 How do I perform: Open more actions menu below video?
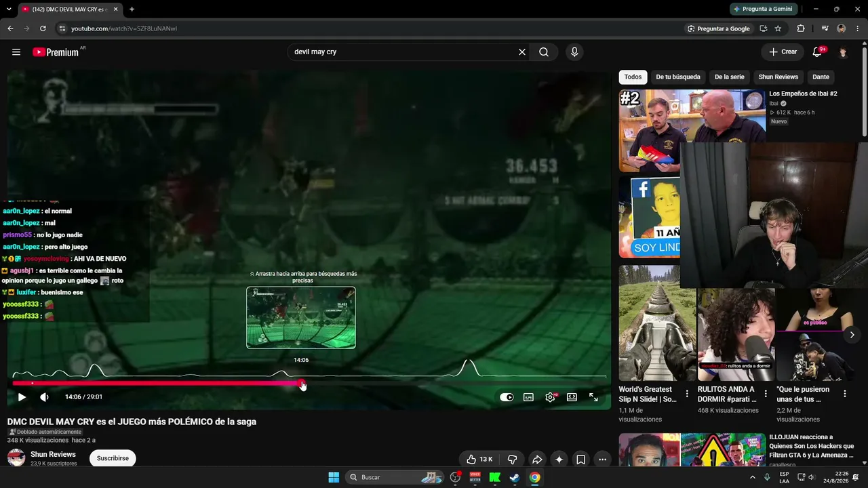click(x=602, y=460)
